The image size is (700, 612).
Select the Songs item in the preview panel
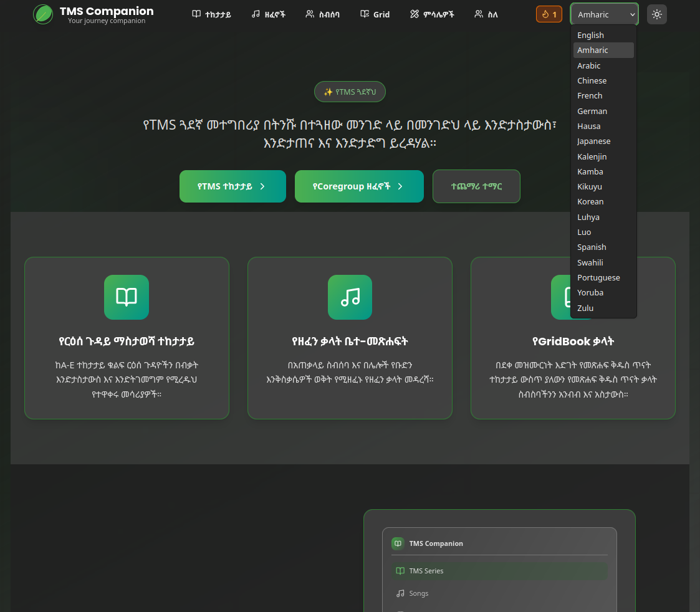point(419,593)
